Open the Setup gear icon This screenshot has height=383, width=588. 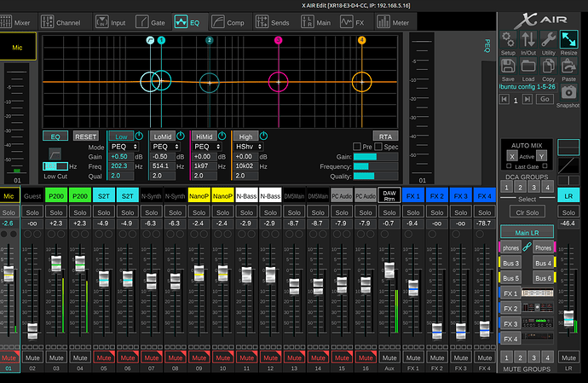pyautogui.click(x=508, y=39)
